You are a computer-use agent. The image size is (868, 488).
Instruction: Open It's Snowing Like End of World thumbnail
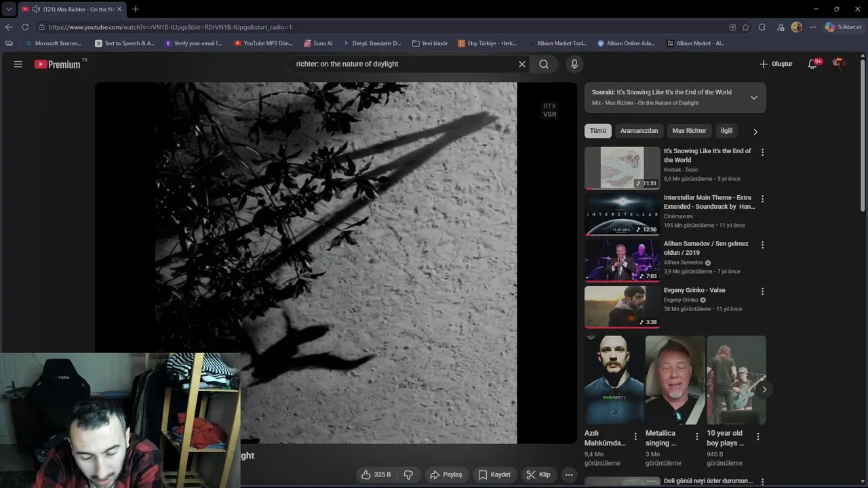click(623, 168)
